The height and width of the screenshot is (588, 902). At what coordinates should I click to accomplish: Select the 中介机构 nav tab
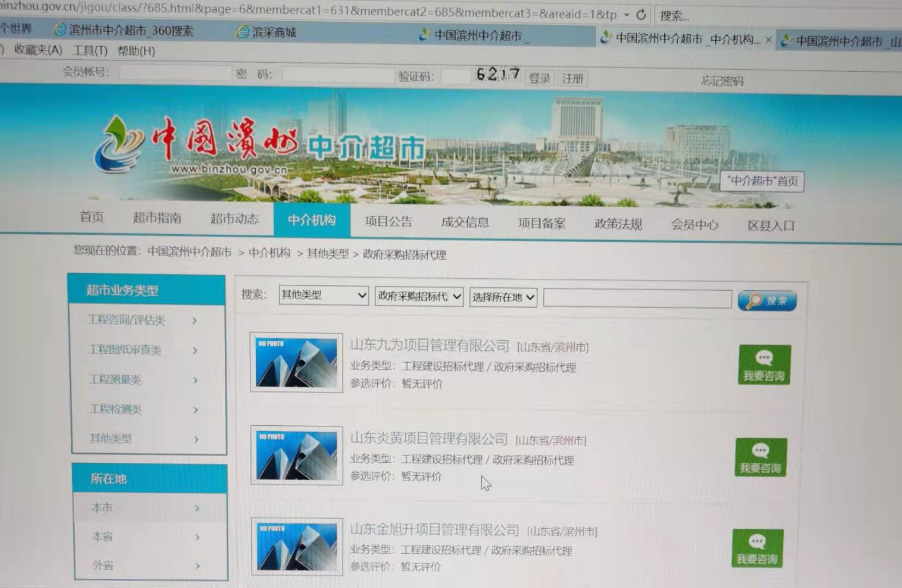pyautogui.click(x=312, y=220)
